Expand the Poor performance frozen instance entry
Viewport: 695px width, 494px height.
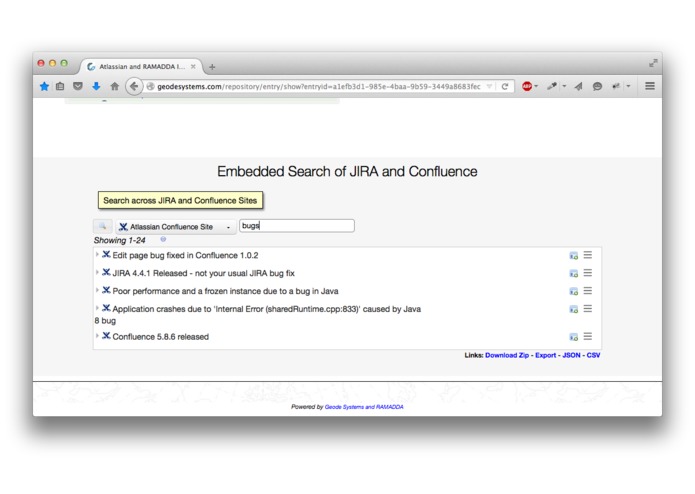point(97,290)
